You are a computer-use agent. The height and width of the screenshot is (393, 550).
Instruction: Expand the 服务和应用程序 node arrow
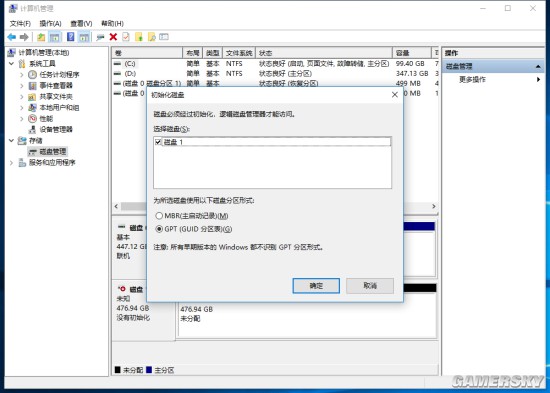tap(11, 162)
